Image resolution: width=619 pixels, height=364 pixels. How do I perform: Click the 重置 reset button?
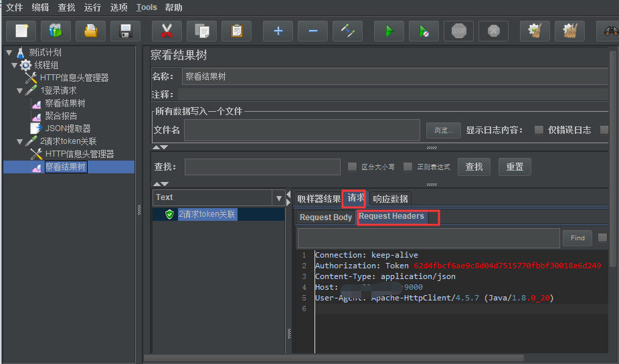pyautogui.click(x=515, y=167)
